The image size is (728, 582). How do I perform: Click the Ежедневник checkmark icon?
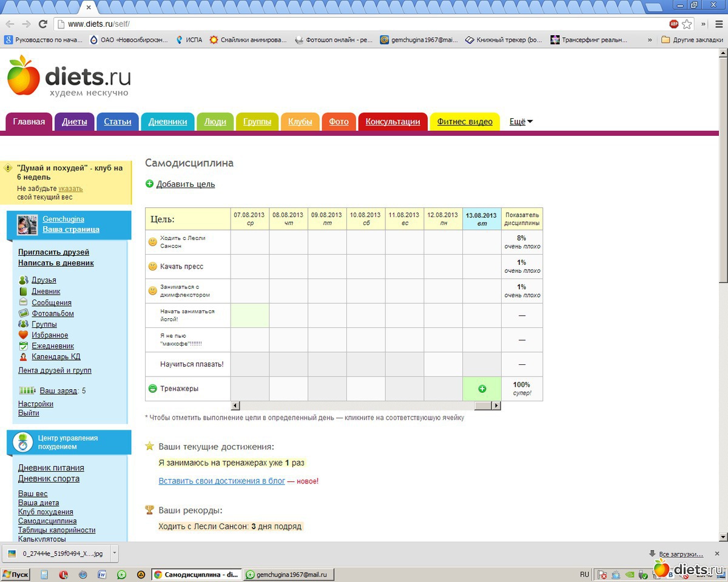24,346
